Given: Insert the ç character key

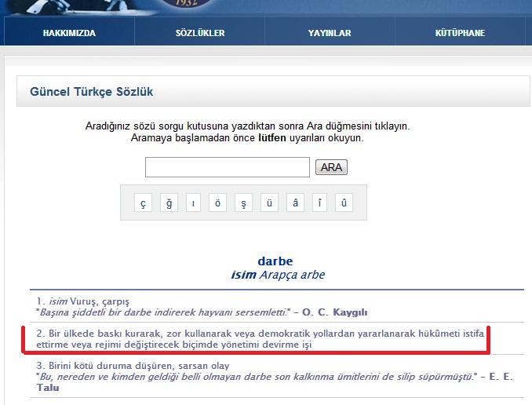Looking at the screenshot, I should point(143,202).
